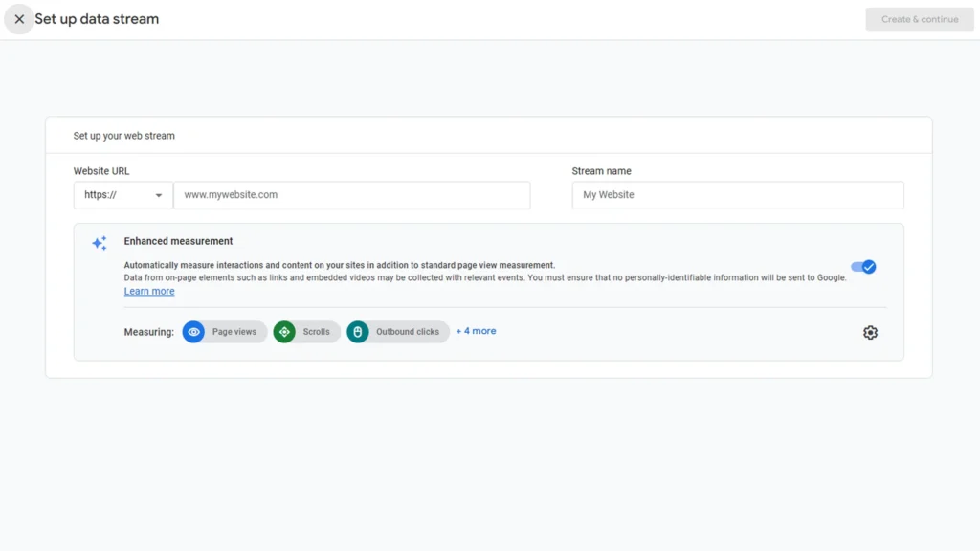Image resolution: width=980 pixels, height=551 pixels.
Task: Open the Enhanced measurement settings gear
Action: 870,332
